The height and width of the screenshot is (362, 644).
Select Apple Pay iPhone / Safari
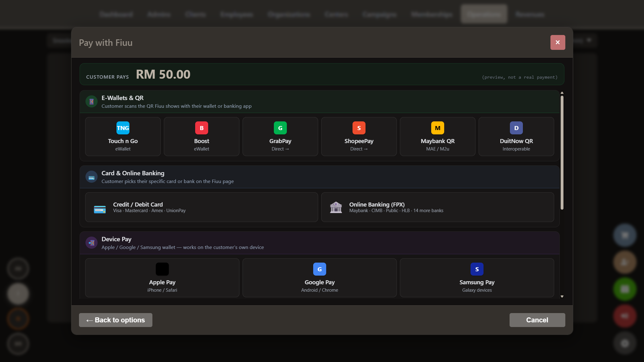162,278
